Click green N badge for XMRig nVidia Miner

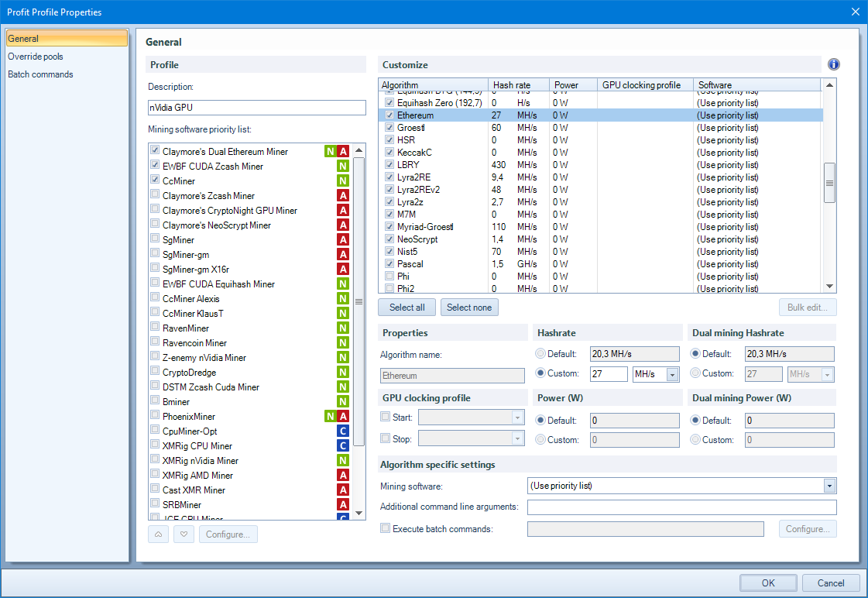click(x=343, y=461)
